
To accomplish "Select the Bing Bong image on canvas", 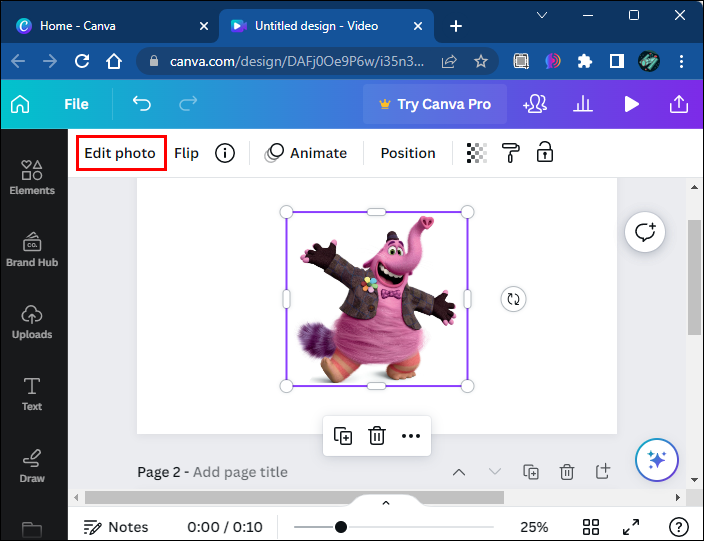I will [x=376, y=299].
